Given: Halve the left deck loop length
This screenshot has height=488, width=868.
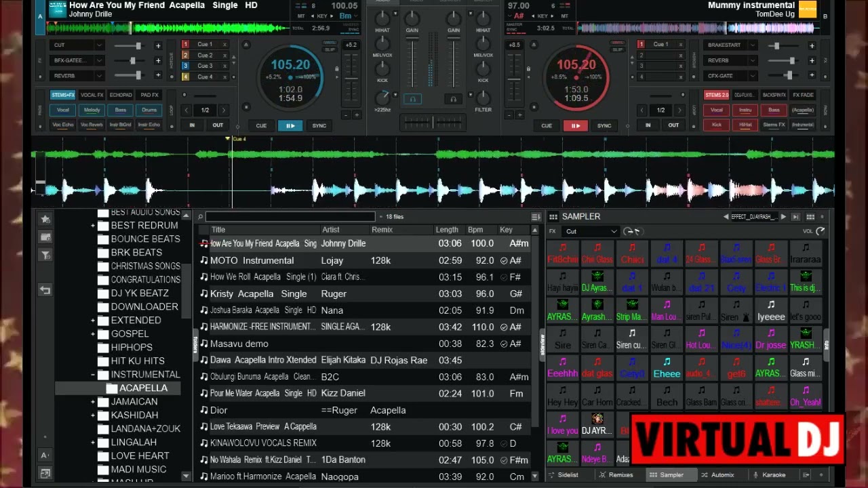Looking at the screenshot, I should (x=188, y=110).
